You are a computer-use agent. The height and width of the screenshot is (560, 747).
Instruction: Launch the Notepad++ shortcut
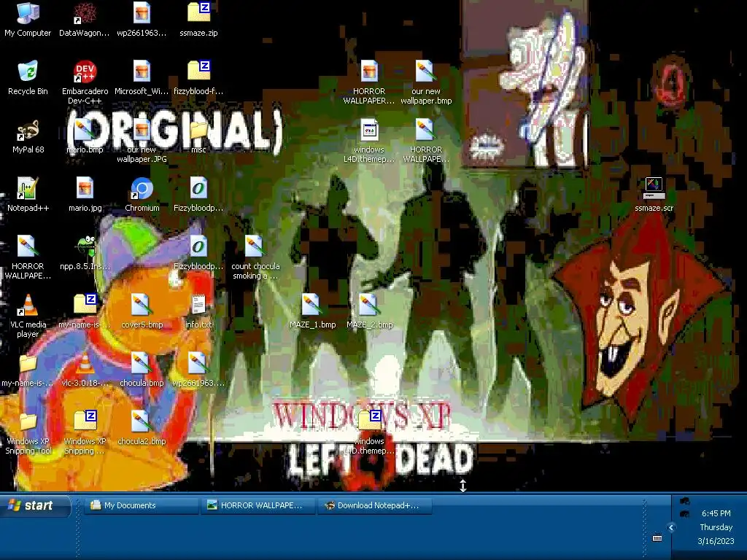(28, 188)
